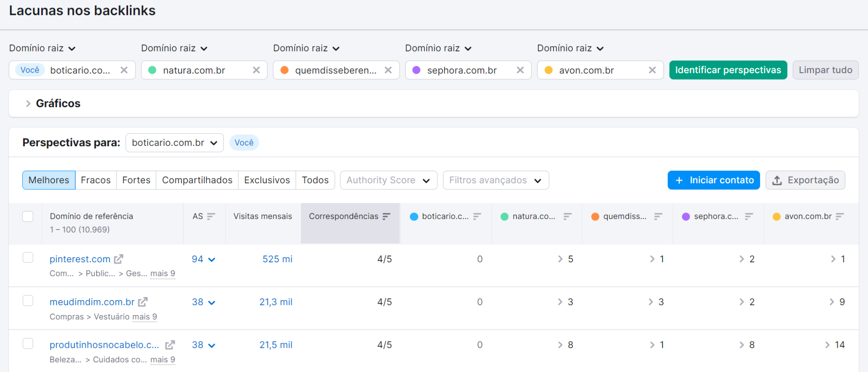Click Iniciar contato button
This screenshot has height=372, width=868.
pyautogui.click(x=714, y=180)
